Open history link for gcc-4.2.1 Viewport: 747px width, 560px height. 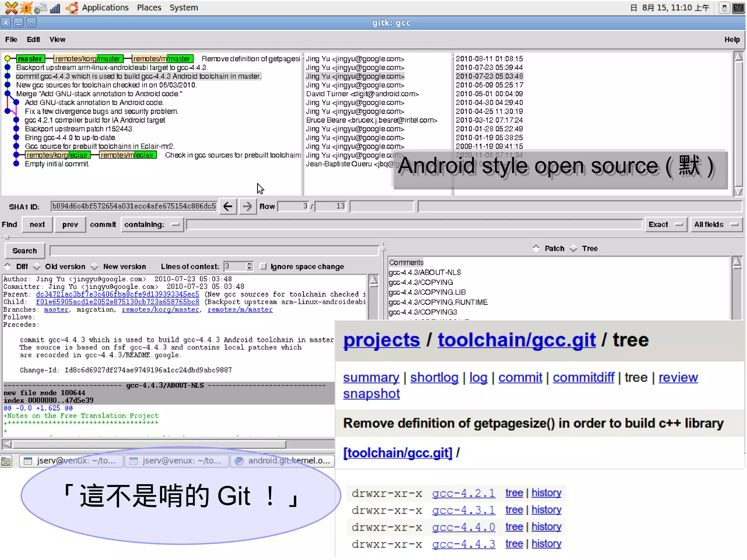[x=546, y=493]
